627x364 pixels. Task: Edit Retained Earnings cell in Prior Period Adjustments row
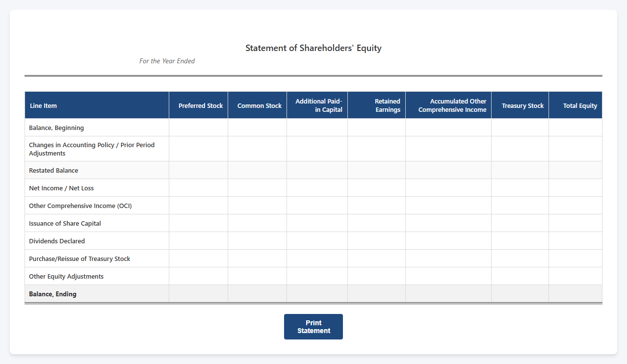click(x=377, y=149)
